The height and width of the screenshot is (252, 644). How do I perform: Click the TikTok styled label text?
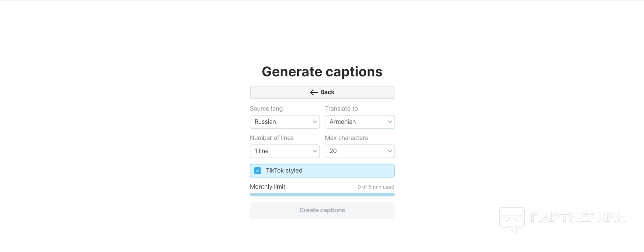(x=284, y=171)
